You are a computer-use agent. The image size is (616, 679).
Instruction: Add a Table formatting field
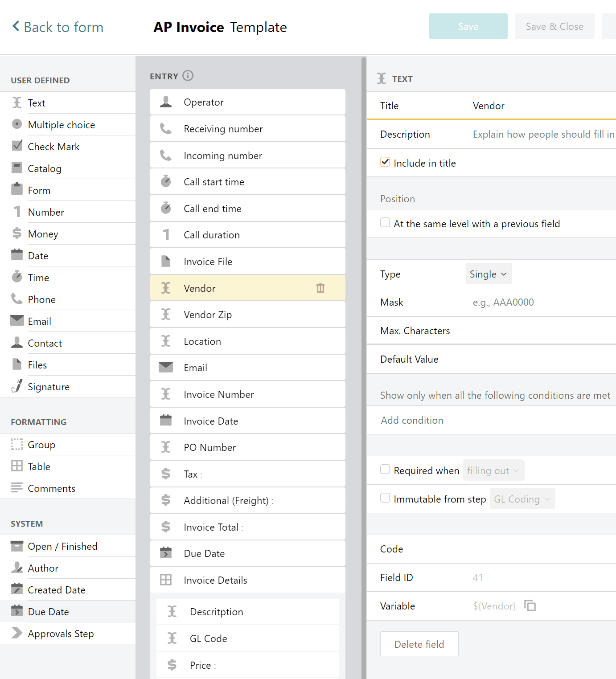(39, 466)
